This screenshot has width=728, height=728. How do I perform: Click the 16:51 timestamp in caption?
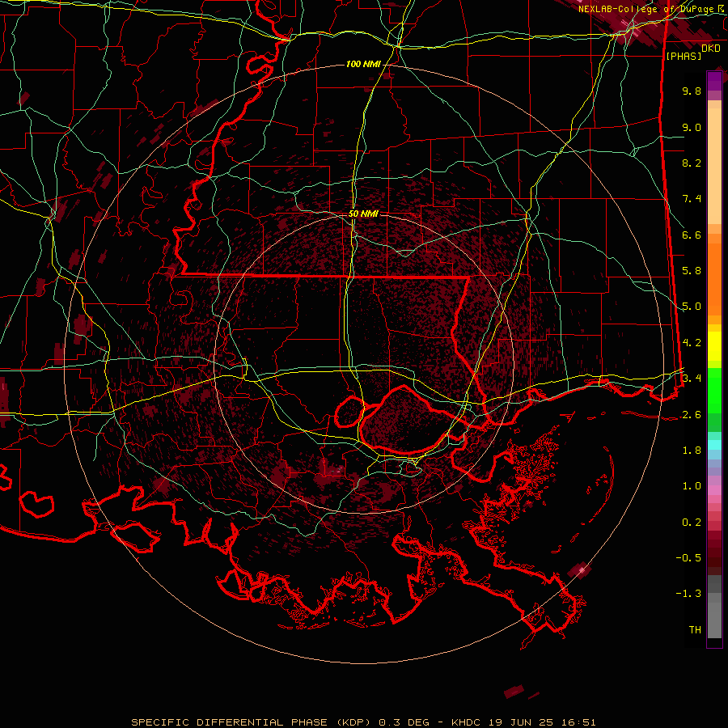click(580, 722)
